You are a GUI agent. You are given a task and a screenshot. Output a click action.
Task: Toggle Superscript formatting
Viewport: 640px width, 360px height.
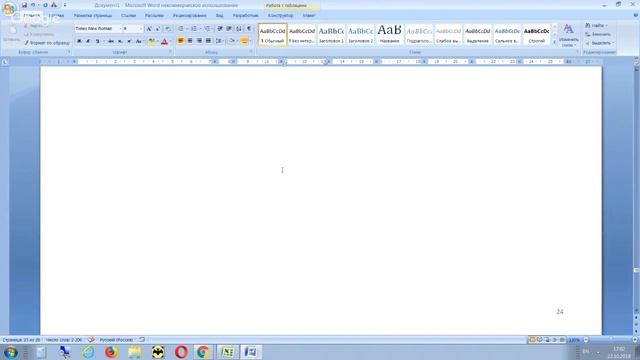click(129, 41)
